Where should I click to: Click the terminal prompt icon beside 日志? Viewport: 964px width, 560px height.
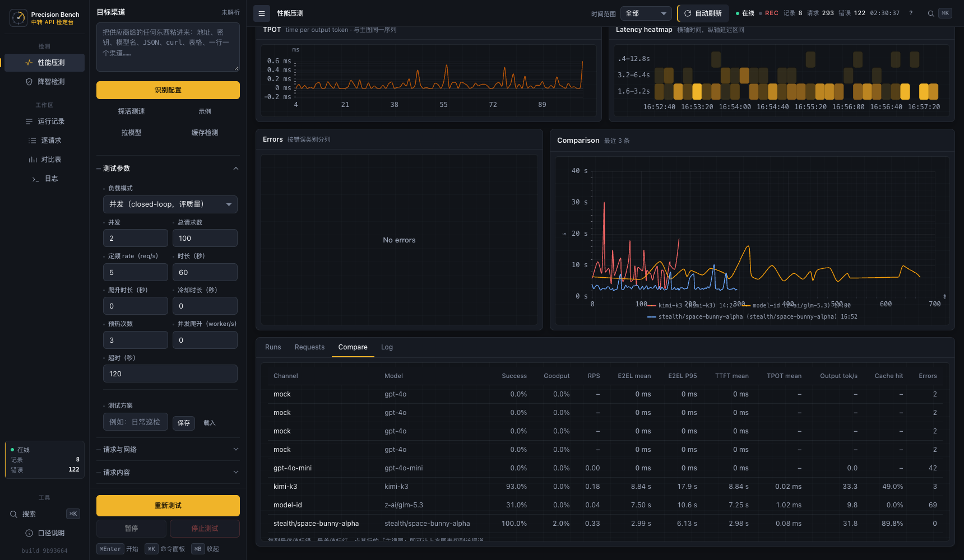35,179
